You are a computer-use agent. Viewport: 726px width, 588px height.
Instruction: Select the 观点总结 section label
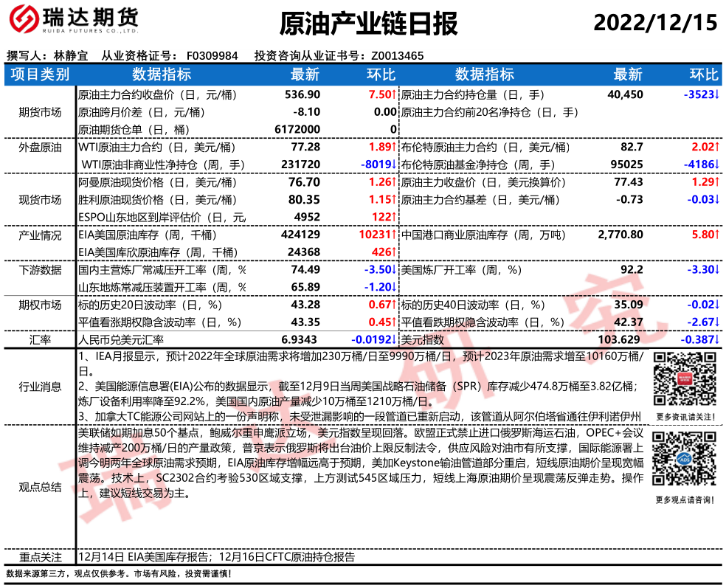(40, 487)
